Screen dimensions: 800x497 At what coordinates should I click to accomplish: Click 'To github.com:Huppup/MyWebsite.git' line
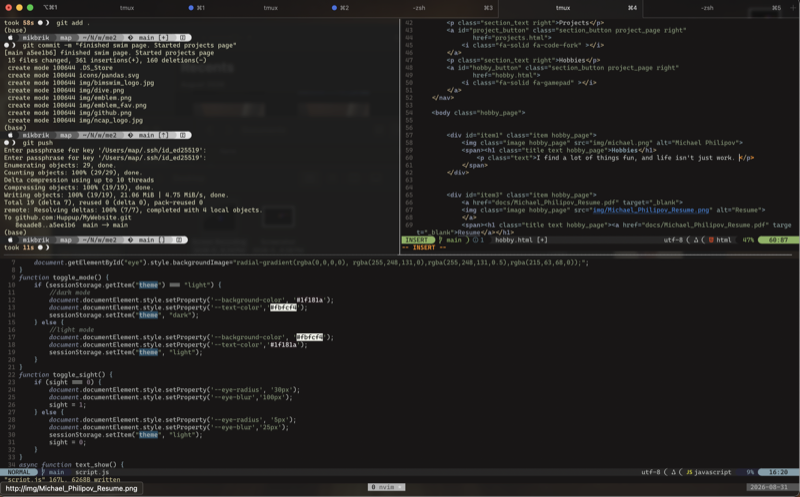click(x=67, y=217)
